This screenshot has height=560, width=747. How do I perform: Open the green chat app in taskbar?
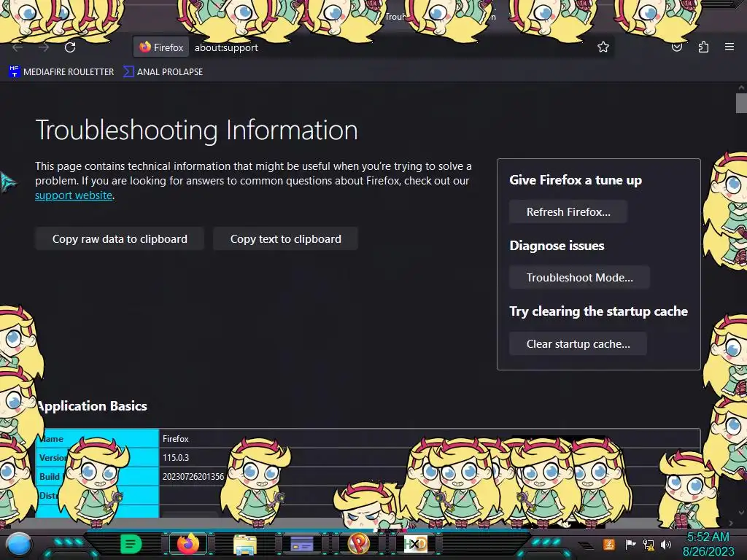tap(131, 544)
